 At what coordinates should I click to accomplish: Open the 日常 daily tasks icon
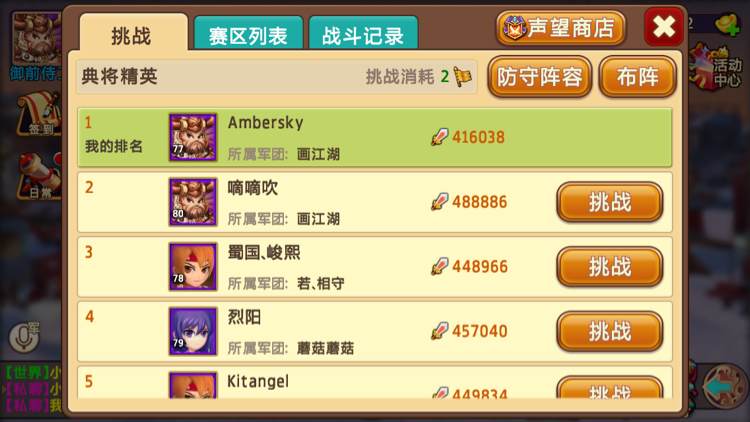point(40,176)
